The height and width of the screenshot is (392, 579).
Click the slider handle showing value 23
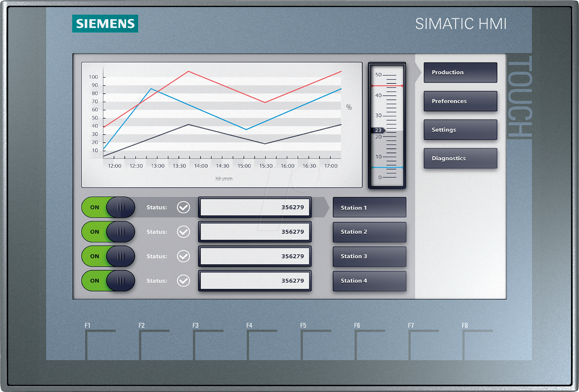(x=378, y=130)
